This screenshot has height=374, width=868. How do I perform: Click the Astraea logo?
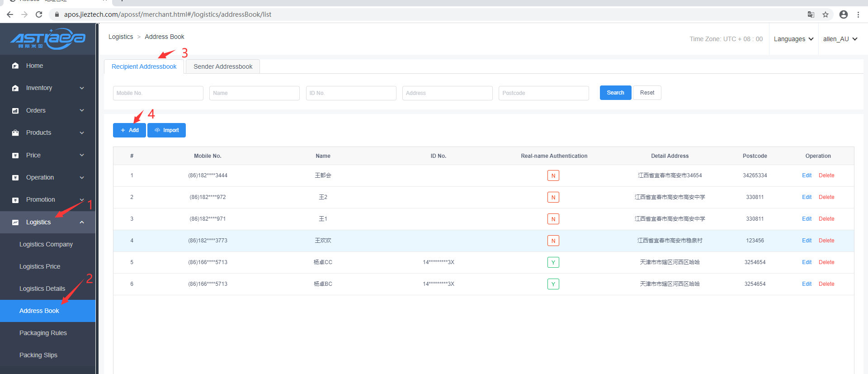click(x=47, y=39)
